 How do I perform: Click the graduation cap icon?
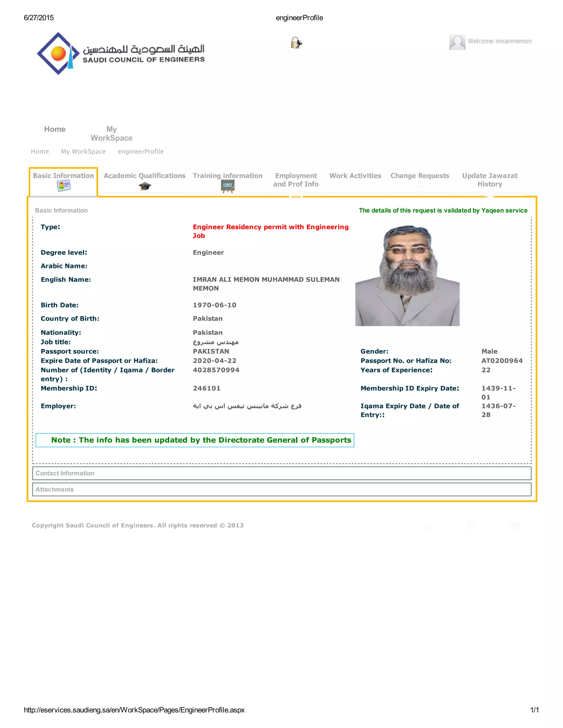(x=145, y=186)
